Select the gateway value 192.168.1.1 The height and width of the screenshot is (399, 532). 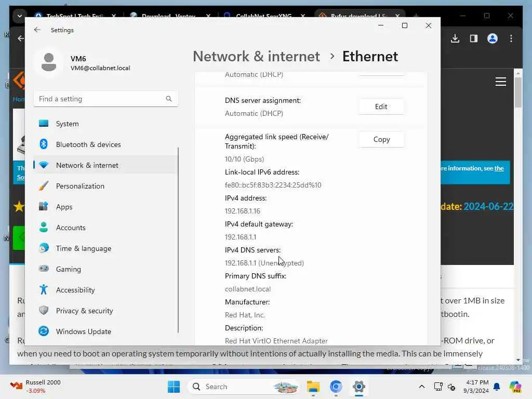coord(240,237)
